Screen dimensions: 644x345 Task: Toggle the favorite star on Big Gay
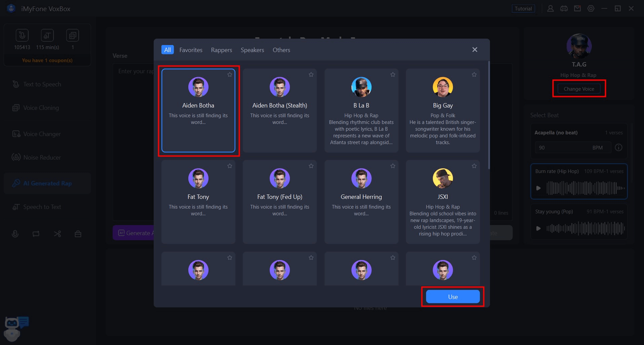[x=474, y=75]
